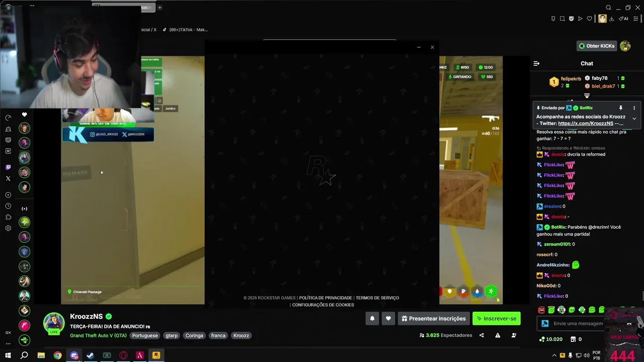Open the faby78 gifter name

coord(600,78)
